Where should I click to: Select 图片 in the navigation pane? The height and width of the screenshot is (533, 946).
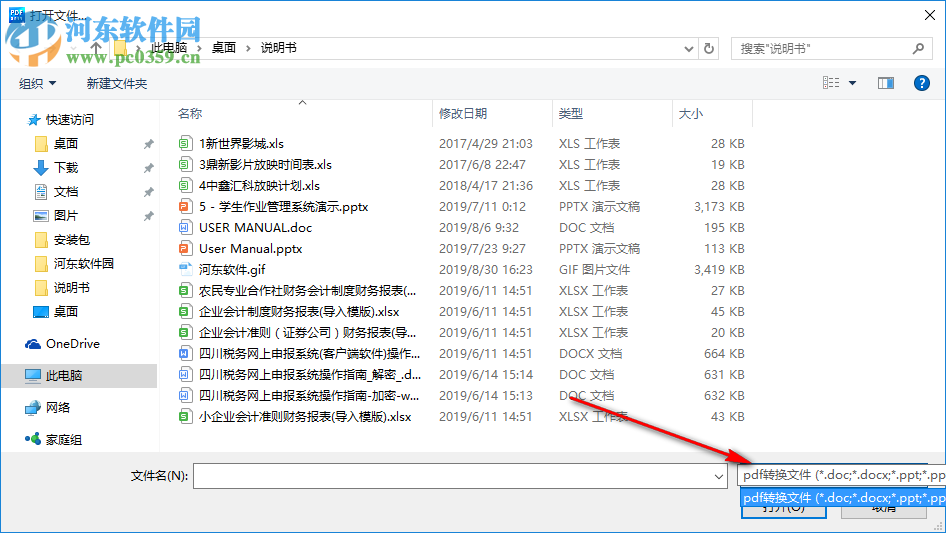(66, 215)
